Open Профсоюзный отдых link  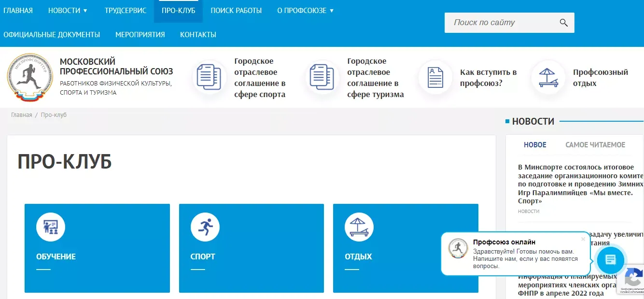601,78
